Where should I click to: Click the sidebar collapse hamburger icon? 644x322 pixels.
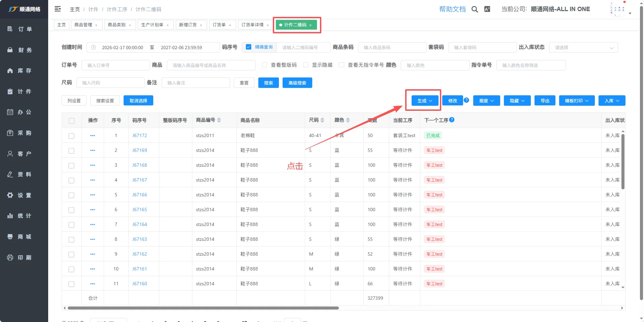[58, 9]
